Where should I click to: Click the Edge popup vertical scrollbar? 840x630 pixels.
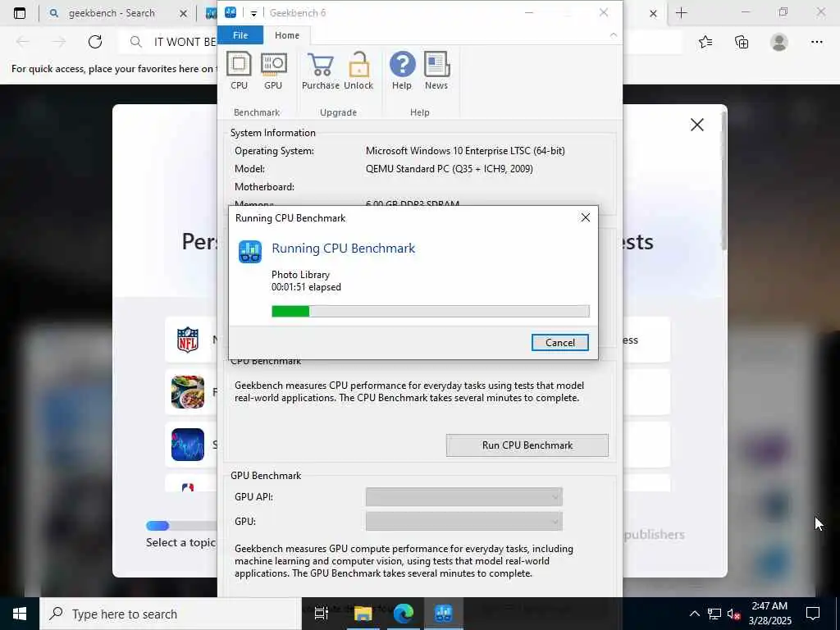[724, 182]
